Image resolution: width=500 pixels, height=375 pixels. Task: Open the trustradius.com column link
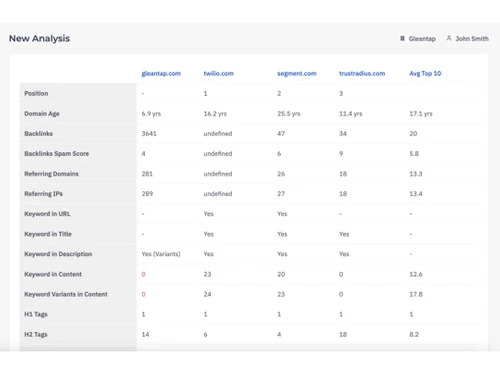362,74
